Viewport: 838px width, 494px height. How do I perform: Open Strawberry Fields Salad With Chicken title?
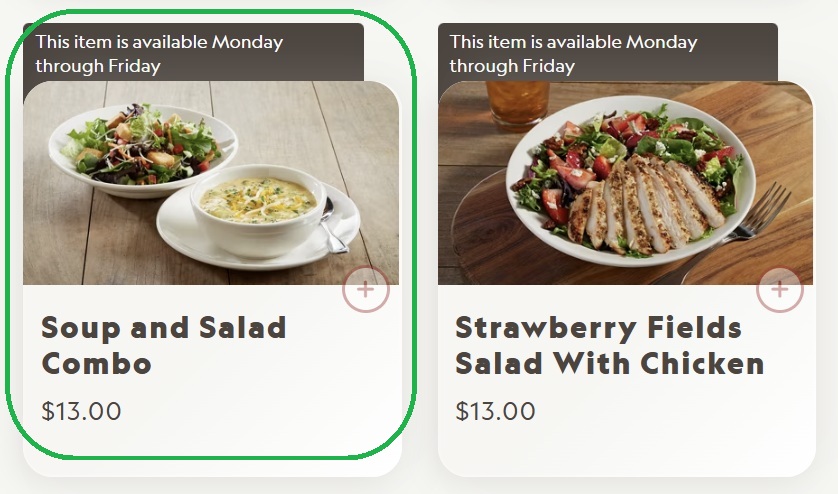click(x=609, y=344)
